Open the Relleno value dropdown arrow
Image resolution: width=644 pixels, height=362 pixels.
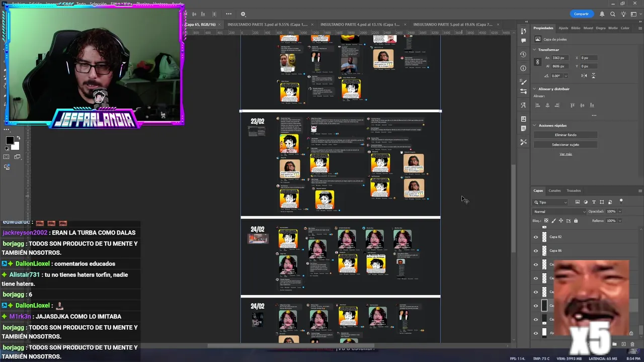pos(619,221)
